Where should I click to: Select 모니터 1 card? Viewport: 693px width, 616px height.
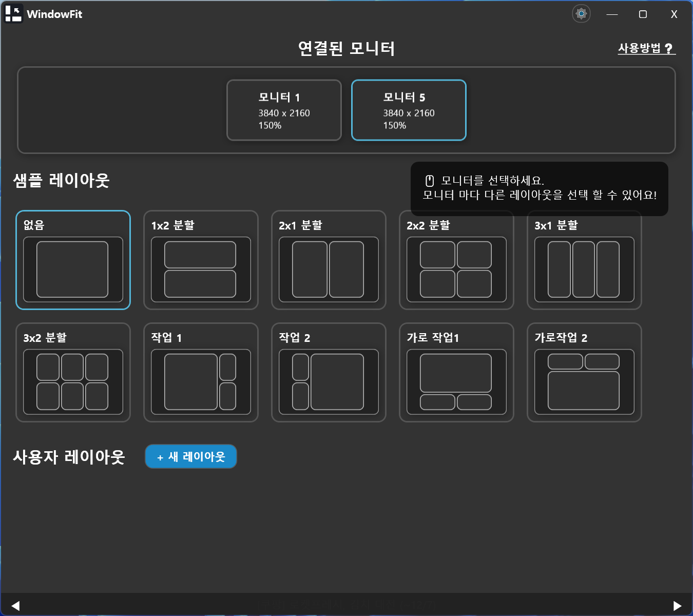(x=284, y=110)
